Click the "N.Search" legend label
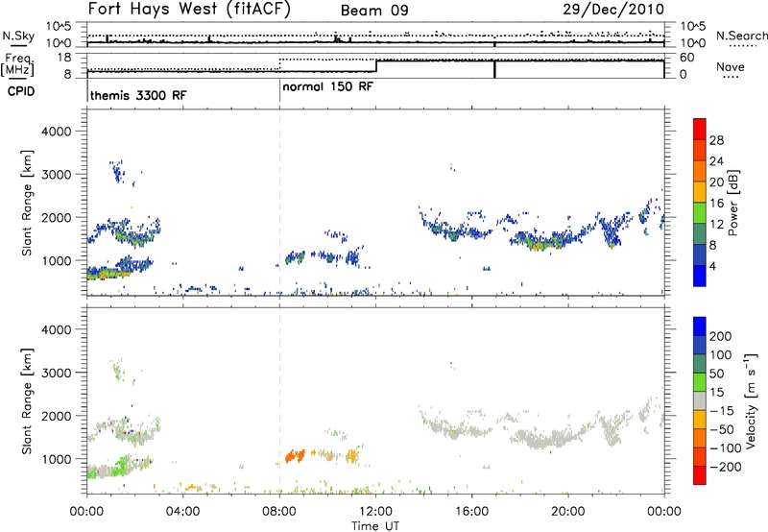 tap(742, 36)
